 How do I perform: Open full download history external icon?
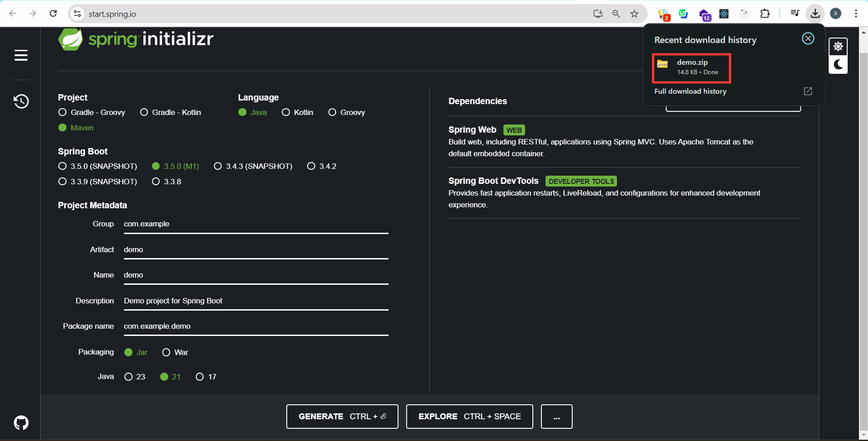coord(808,91)
